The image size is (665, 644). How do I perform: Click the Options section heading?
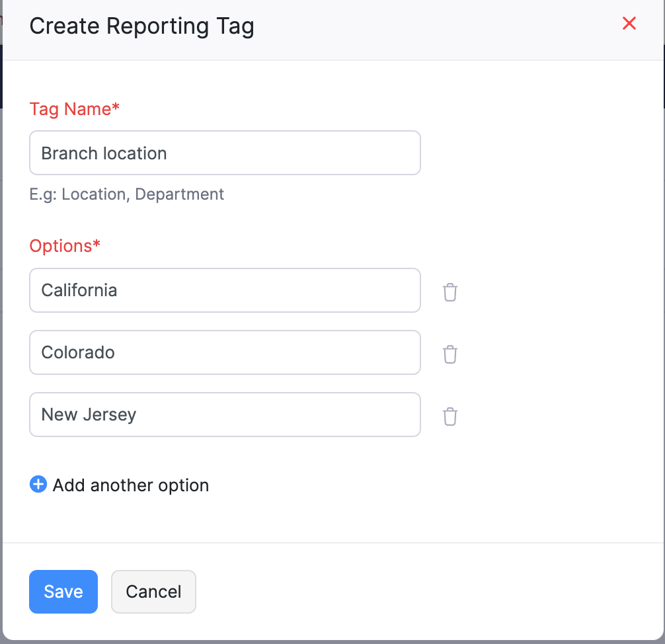(65, 245)
